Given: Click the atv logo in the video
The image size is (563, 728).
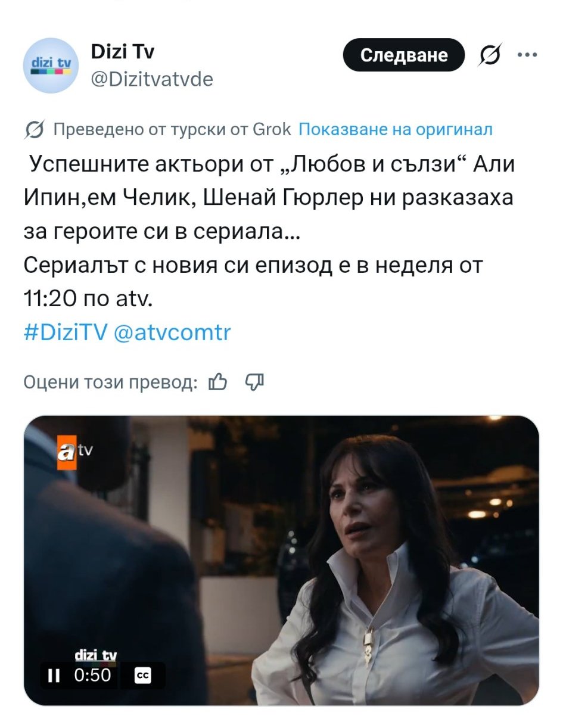Looking at the screenshot, I should (76, 453).
